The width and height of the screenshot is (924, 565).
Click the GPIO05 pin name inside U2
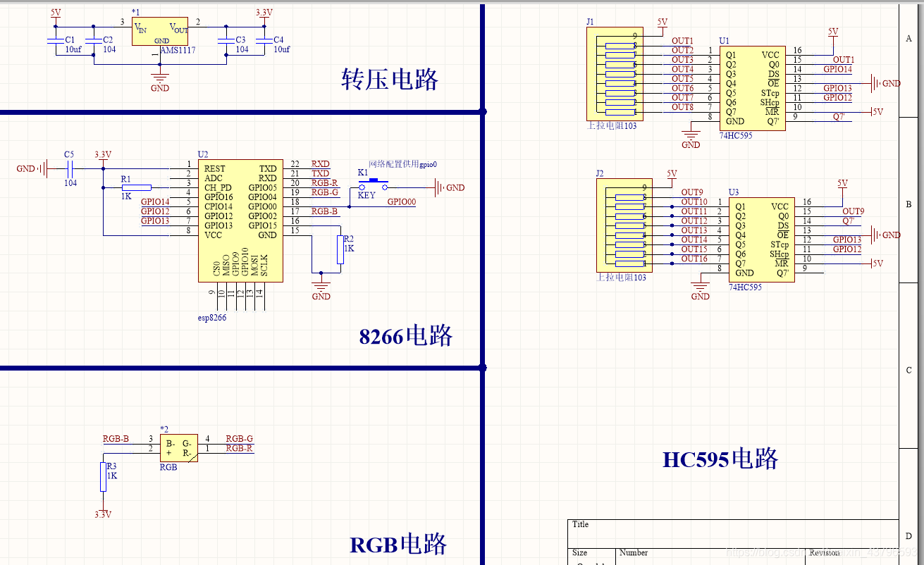(x=263, y=187)
